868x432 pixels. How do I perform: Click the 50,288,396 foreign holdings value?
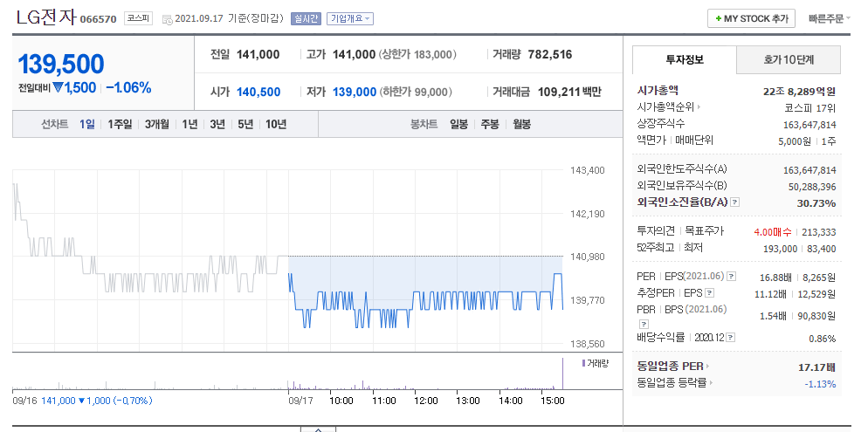[812, 187]
